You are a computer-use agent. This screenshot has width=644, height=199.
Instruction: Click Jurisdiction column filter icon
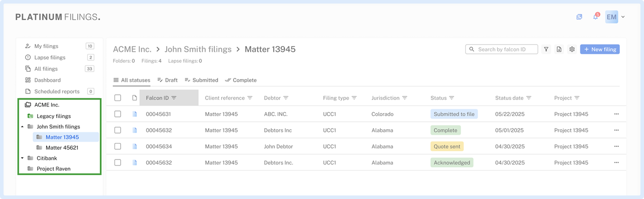(405, 98)
